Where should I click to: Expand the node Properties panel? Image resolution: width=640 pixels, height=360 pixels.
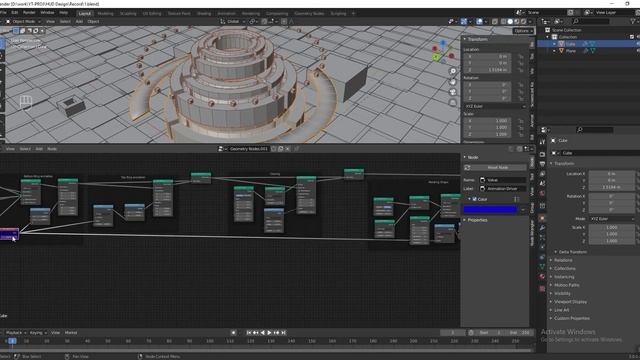coord(477,220)
